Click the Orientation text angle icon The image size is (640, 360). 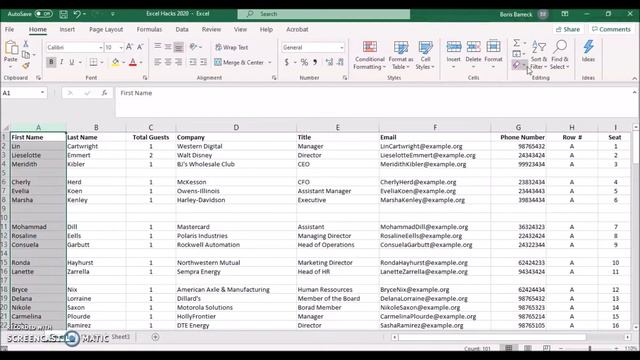tap(193, 47)
